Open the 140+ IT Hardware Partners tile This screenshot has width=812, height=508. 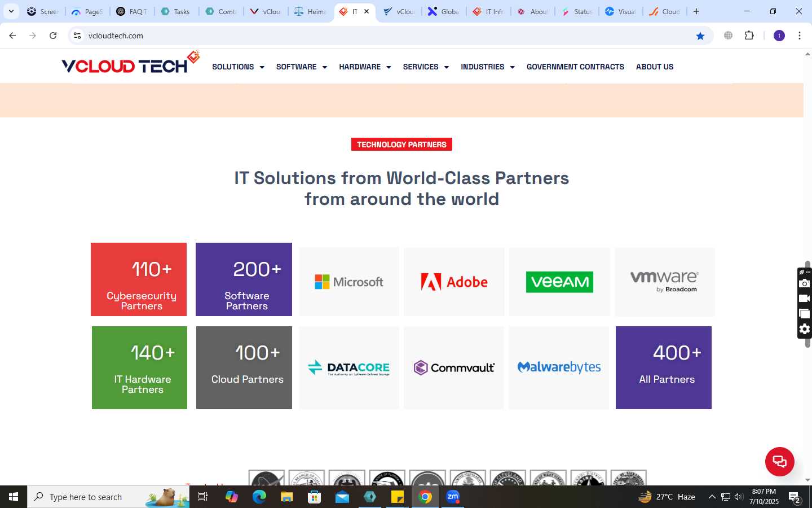tap(139, 367)
